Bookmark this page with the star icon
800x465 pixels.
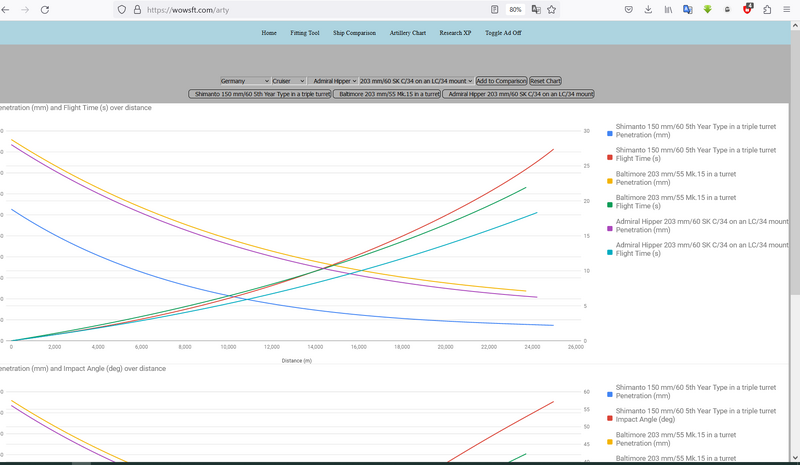pyautogui.click(x=551, y=10)
